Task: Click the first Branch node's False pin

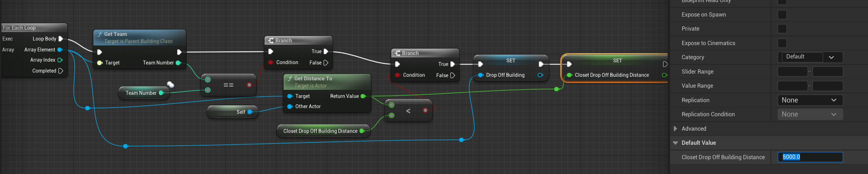Action: [x=326, y=63]
